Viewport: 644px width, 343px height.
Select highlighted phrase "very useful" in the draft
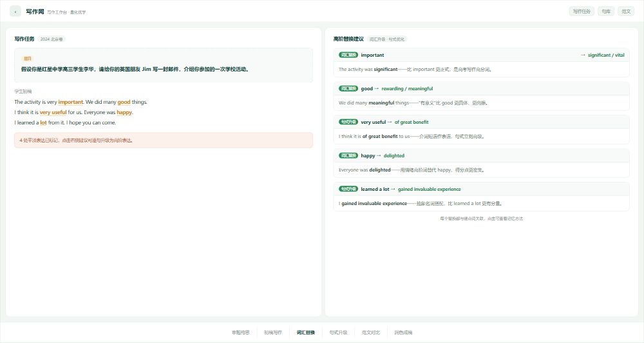(x=53, y=112)
